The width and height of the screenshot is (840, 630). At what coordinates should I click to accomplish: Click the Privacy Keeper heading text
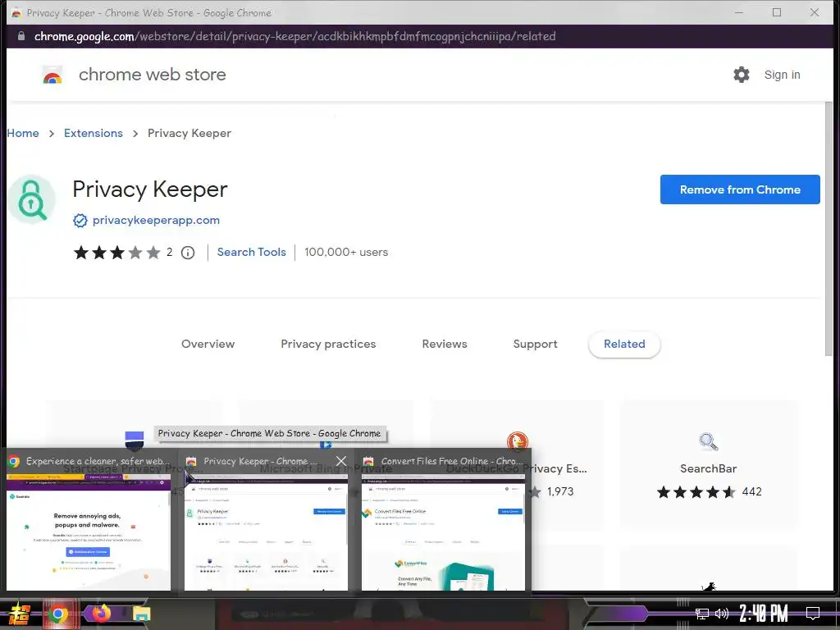[x=150, y=189]
